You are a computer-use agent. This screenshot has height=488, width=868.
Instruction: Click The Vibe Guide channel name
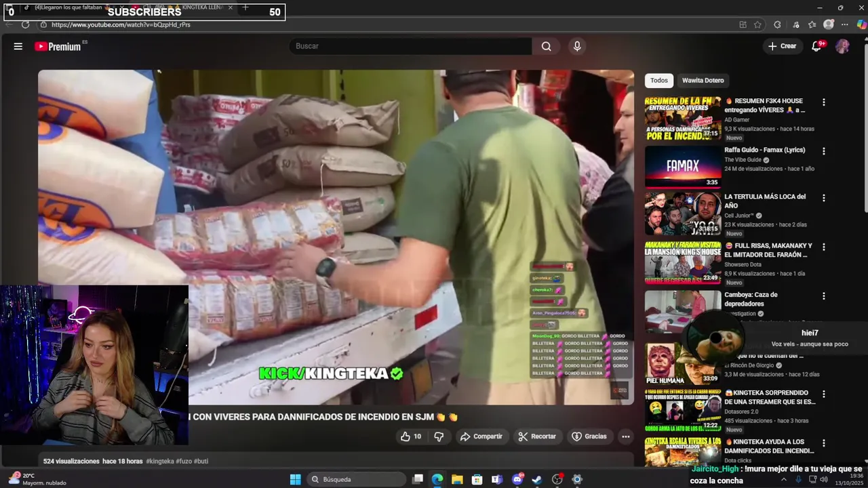pos(743,160)
